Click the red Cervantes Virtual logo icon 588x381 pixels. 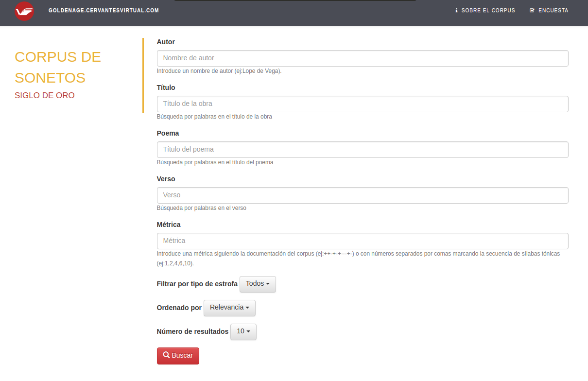(x=24, y=11)
